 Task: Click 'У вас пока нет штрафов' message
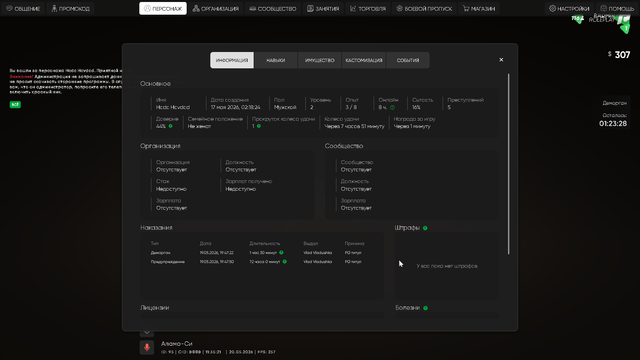point(447,266)
